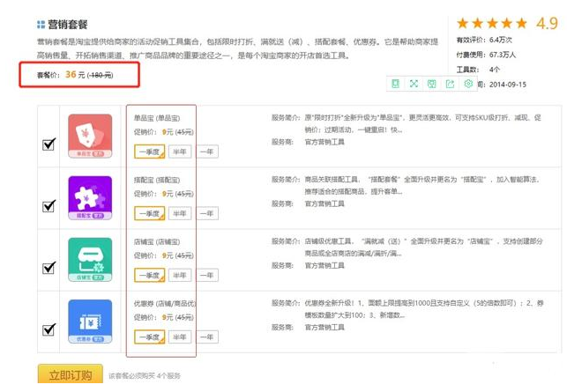Viewport: 567px width, 392px height.
Task: Click the save disk icon in floating toolbar
Action: coord(432,84)
